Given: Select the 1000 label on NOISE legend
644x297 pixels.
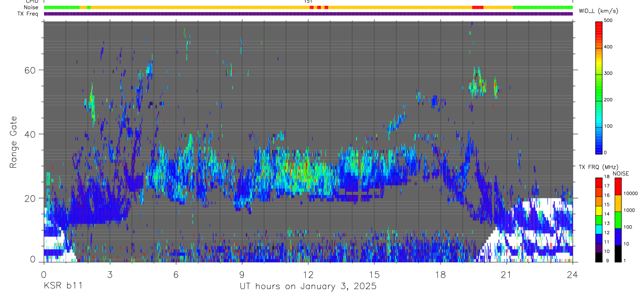Looking at the screenshot, I should point(630,210).
